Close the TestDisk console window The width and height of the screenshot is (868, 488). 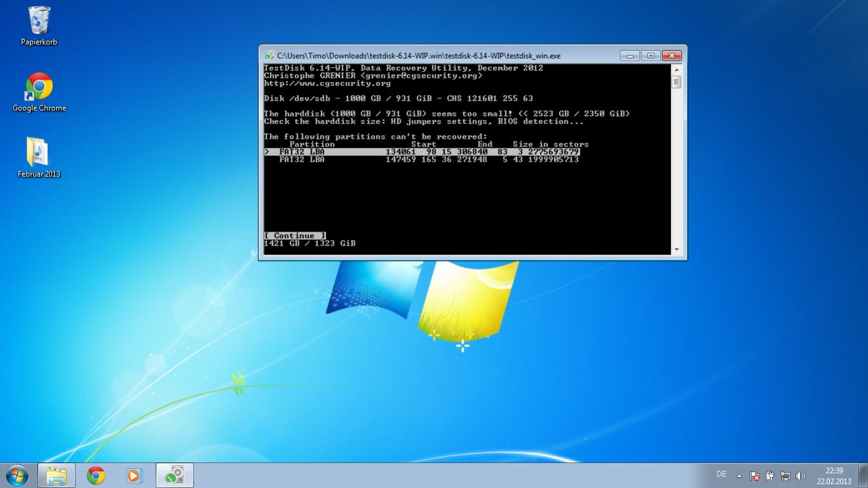672,56
